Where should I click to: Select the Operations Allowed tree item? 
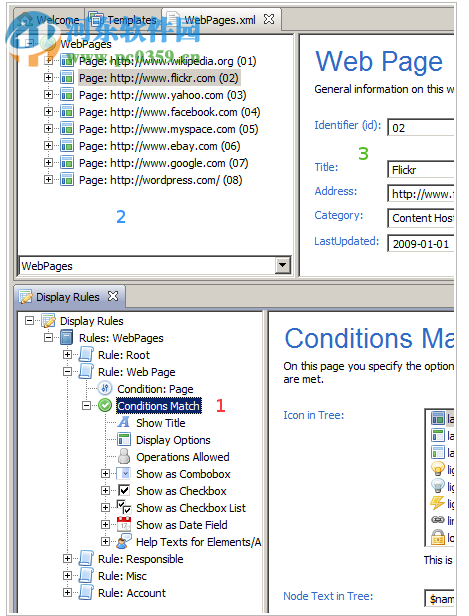click(x=183, y=457)
